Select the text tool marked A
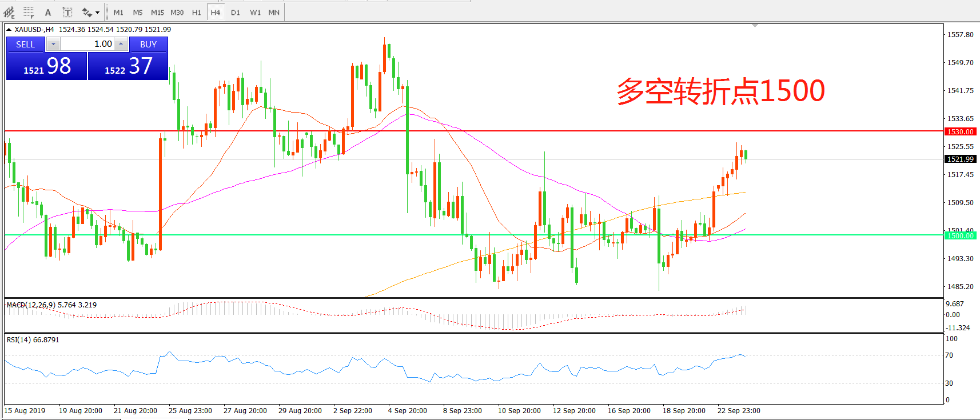Screen dimensions: 980x420 (48, 12)
